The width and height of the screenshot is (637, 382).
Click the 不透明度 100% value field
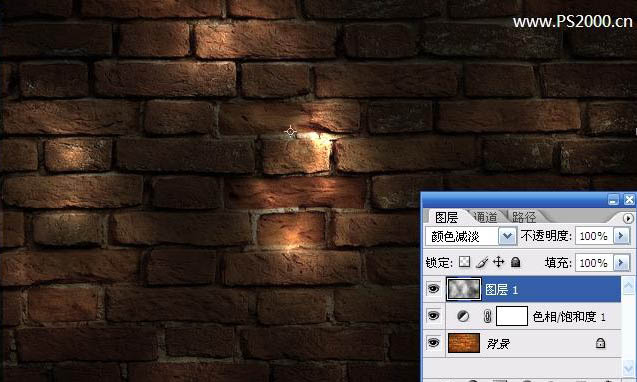[x=594, y=236]
